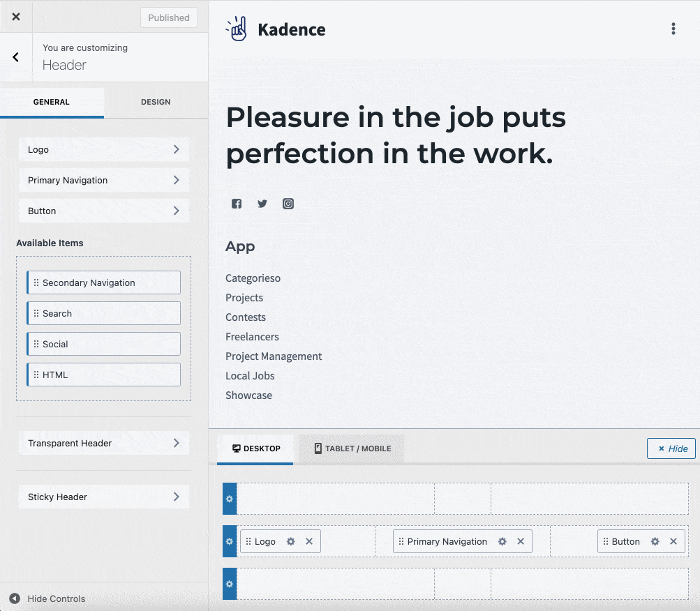Open the Kadence three-dot menu
700x611 pixels.
tap(673, 29)
